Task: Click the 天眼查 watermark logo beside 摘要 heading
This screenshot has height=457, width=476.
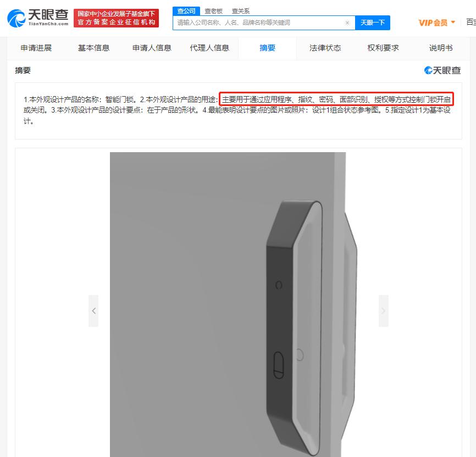Action: coord(442,70)
